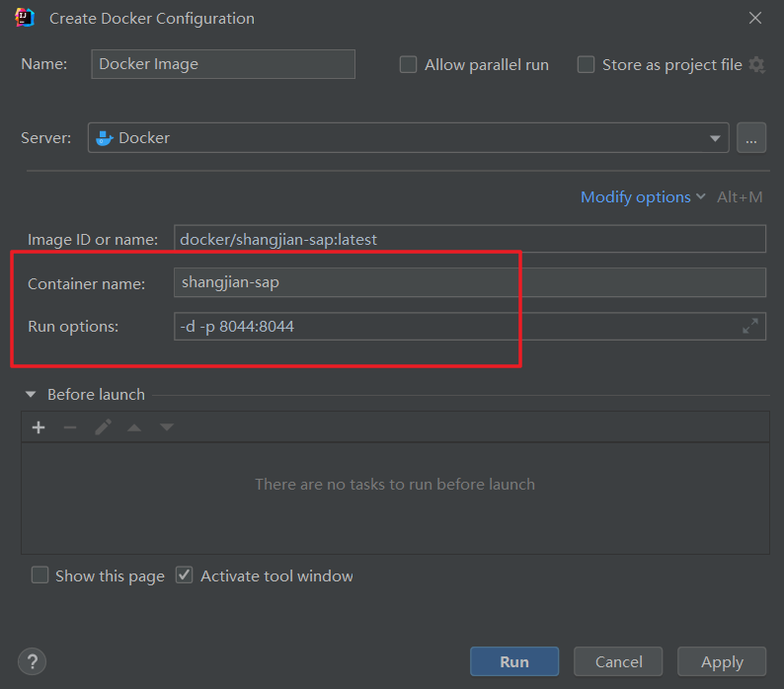This screenshot has height=689, width=784.
Task: Open the Modify options menu
Action: pyautogui.click(x=643, y=197)
